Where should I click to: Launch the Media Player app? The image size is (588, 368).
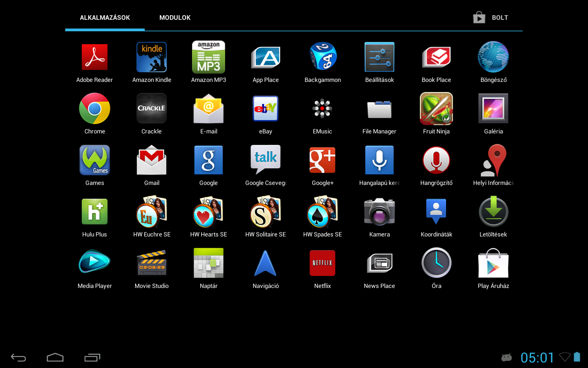(95, 262)
